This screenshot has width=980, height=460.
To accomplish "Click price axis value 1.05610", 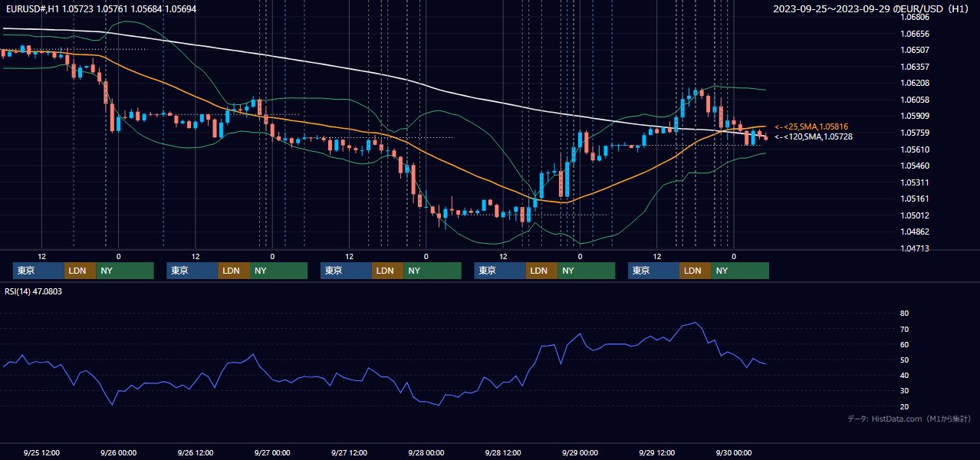I will tap(915, 149).
